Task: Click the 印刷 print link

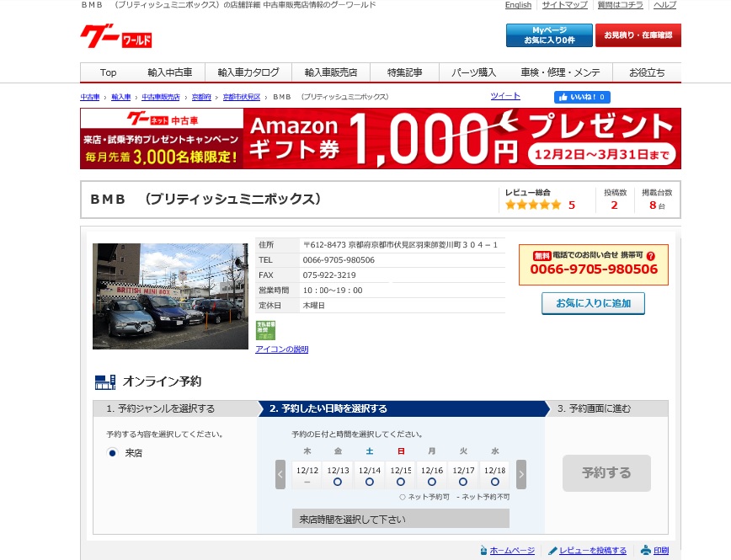Action: [661, 551]
